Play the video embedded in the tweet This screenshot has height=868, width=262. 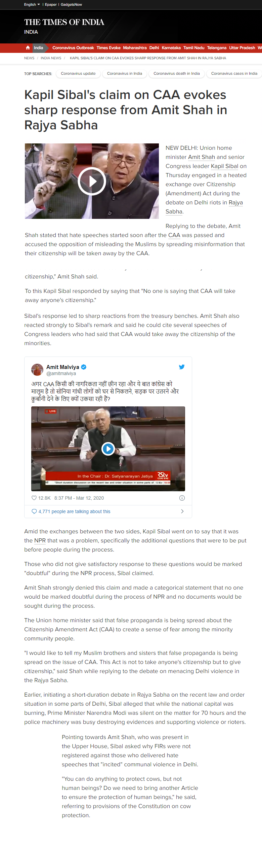[x=108, y=449]
